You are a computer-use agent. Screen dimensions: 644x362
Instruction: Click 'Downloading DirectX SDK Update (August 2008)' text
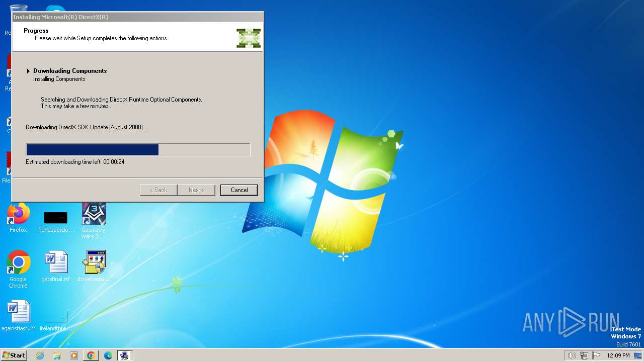(87, 127)
